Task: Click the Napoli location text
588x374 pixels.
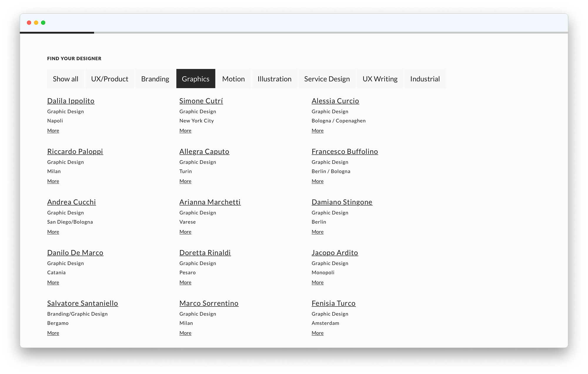Action: point(55,121)
